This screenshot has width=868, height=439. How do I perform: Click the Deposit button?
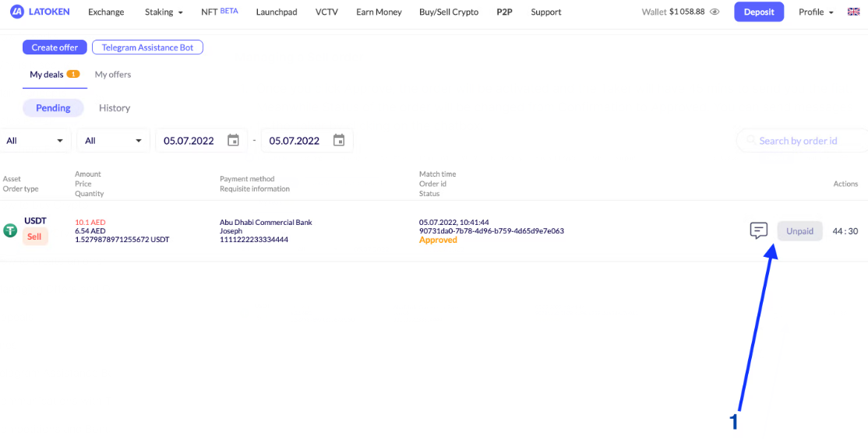tap(758, 12)
